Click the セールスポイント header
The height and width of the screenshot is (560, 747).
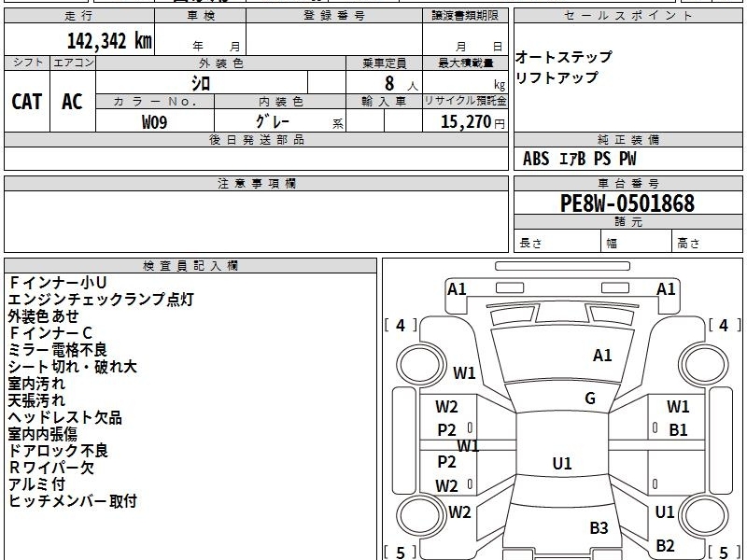coord(627,15)
